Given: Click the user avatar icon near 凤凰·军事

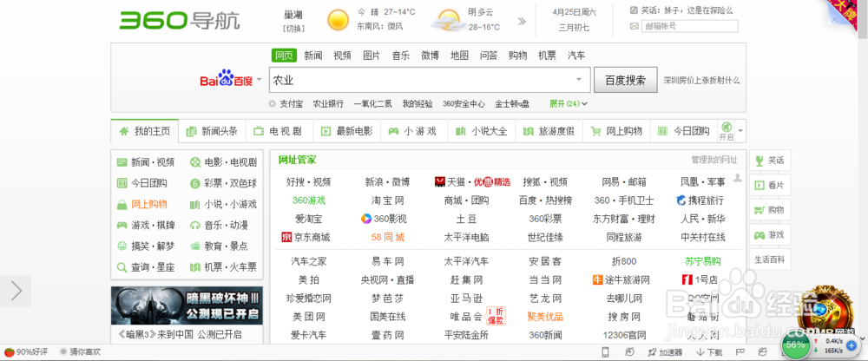Looking at the screenshot, I should [x=737, y=178].
